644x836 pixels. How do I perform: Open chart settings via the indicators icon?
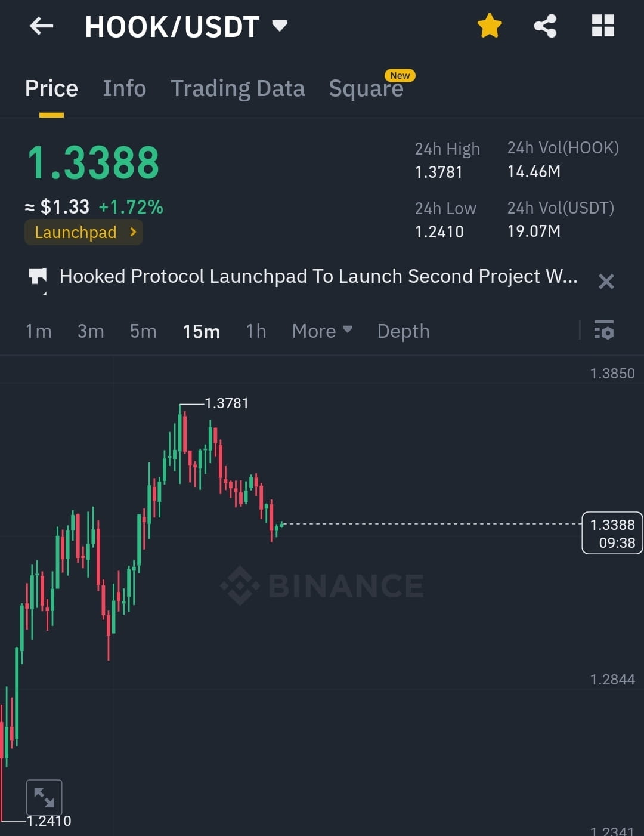point(604,331)
